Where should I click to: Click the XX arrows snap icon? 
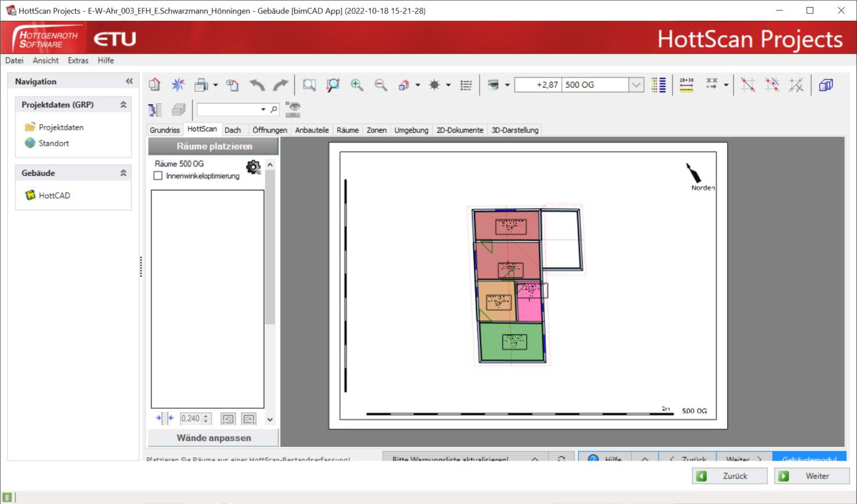(711, 85)
